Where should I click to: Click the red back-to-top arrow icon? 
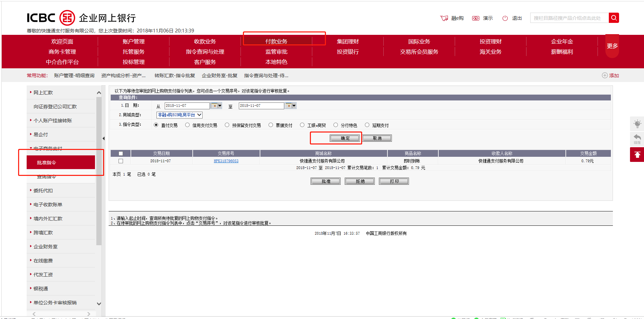[637, 155]
